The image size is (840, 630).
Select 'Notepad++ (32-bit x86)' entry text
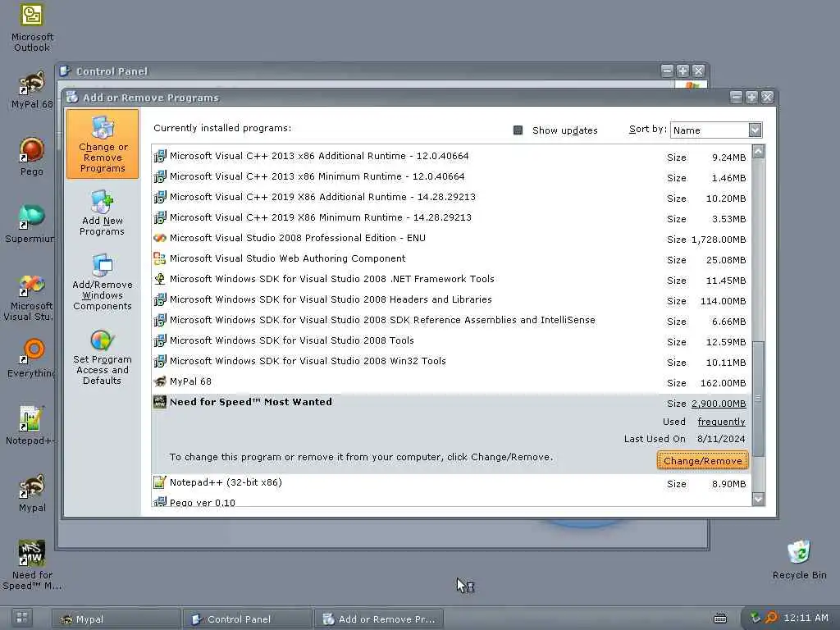[226, 482]
